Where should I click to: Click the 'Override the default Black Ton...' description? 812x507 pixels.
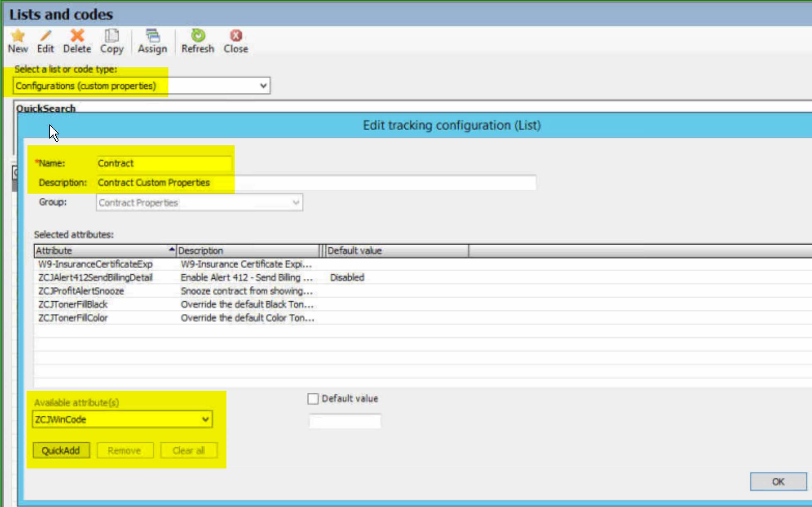pos(247,305)
